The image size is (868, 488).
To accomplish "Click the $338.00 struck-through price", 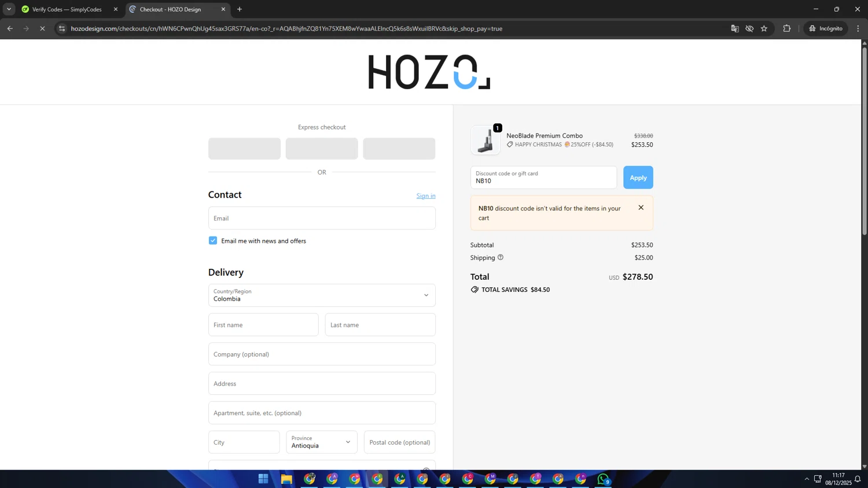I will click(643, 136).
